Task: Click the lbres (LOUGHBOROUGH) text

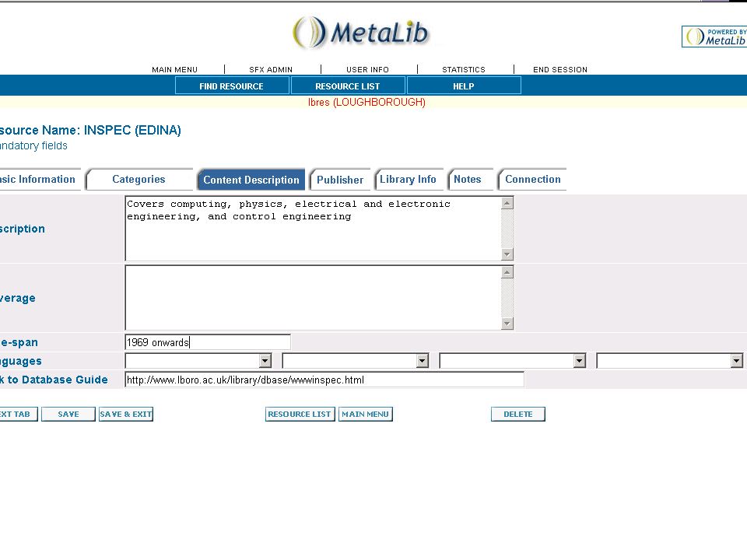Action: point(366,103)
